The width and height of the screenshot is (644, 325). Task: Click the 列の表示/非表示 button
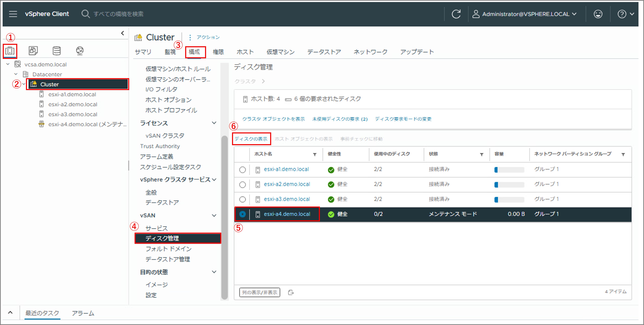260,292
